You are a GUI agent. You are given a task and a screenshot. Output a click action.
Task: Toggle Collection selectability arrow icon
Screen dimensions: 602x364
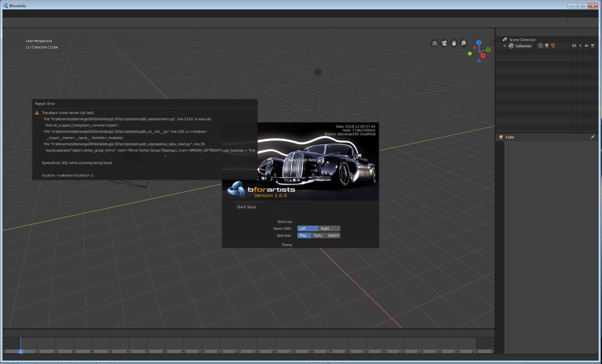click(x=580, y=46)
